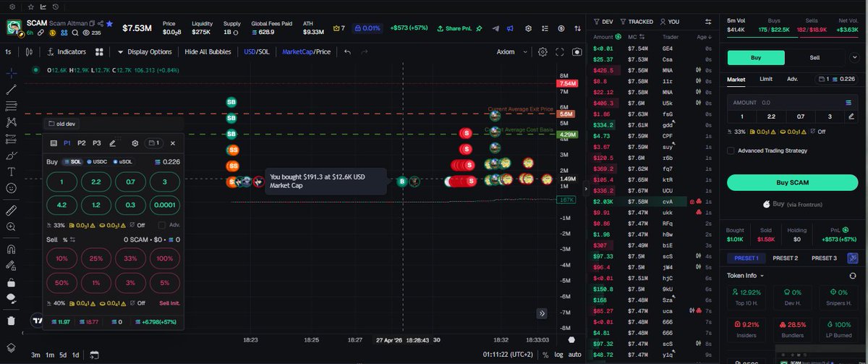Switch to the Sell tab
The image size is (868, 364).
click(814, 59)
